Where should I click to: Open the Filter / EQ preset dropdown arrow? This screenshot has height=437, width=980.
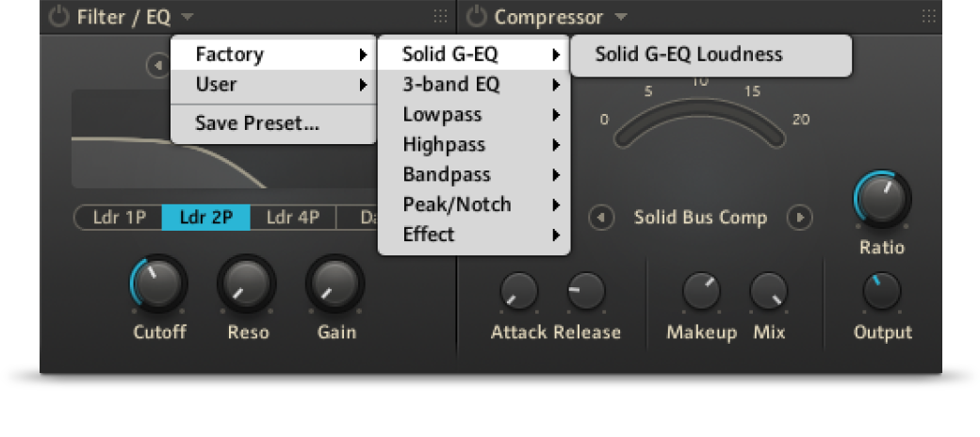point(188,17)
